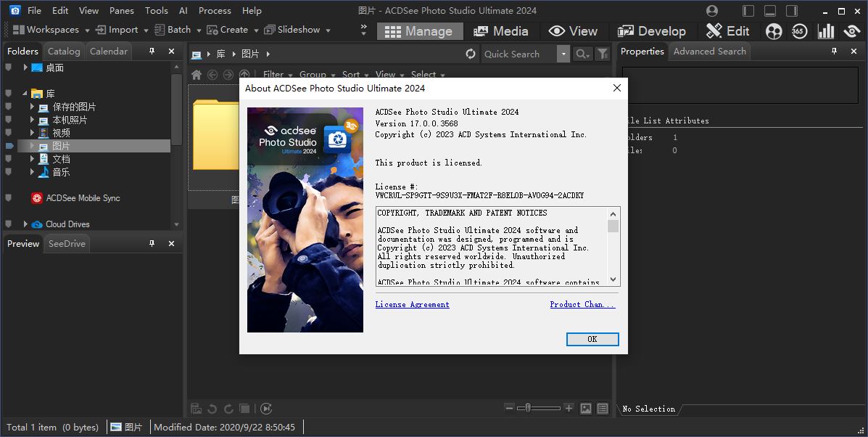
Task: Select the 文档 library folder
Action: click(62, 159)
